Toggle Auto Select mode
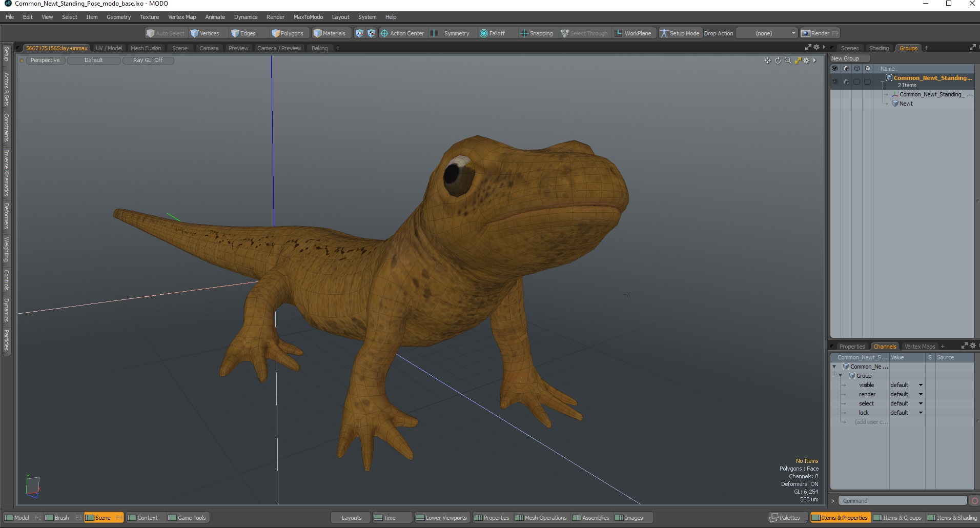Viewport: 980px width, 528px height. pyautogui.click(x=165, y=33)
